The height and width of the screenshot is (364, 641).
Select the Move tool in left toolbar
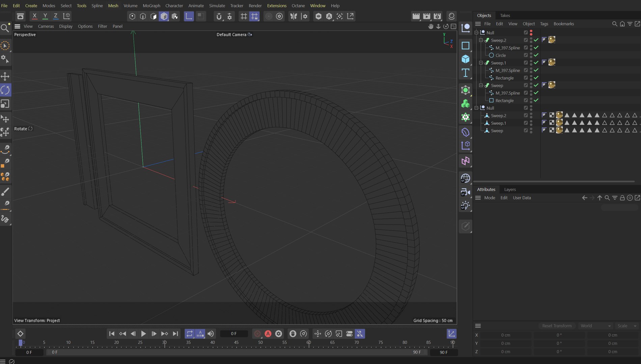coord(5,76)
